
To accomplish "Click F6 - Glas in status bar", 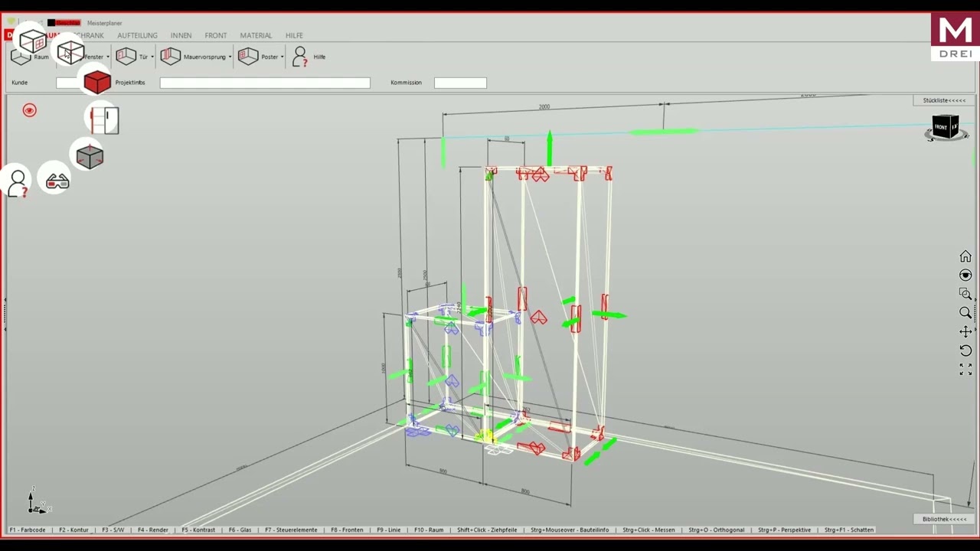I will click(x=240, y=530).
